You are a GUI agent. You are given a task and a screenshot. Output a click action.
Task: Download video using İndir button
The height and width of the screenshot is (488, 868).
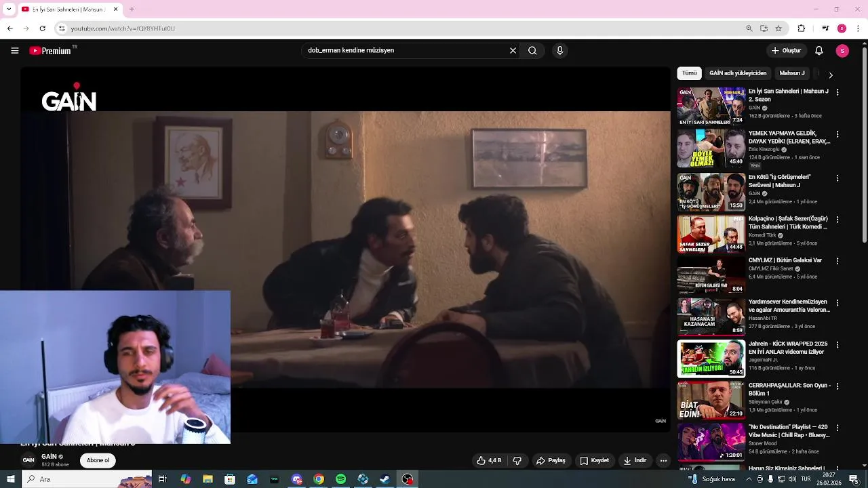[x=635, y=460]
